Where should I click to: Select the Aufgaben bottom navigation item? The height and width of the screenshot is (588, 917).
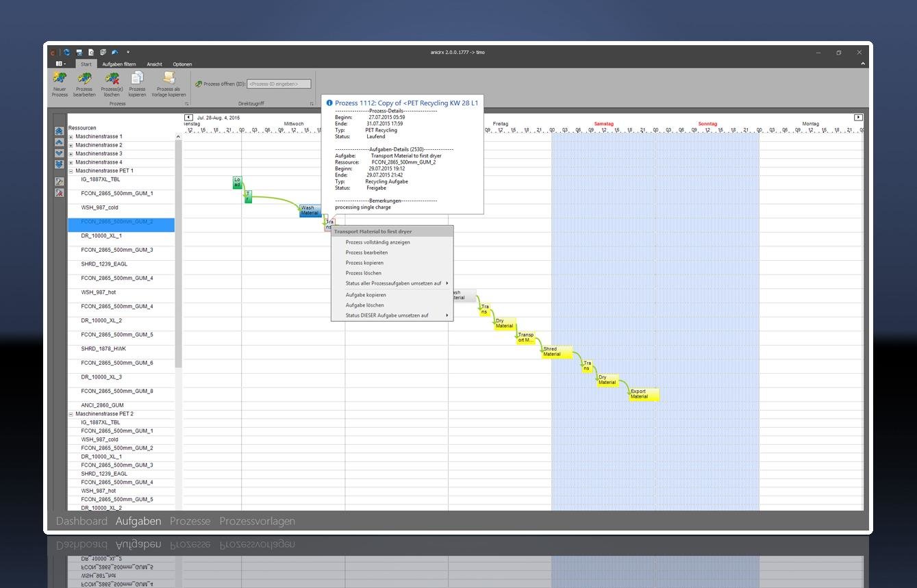[x=138, y=521]
